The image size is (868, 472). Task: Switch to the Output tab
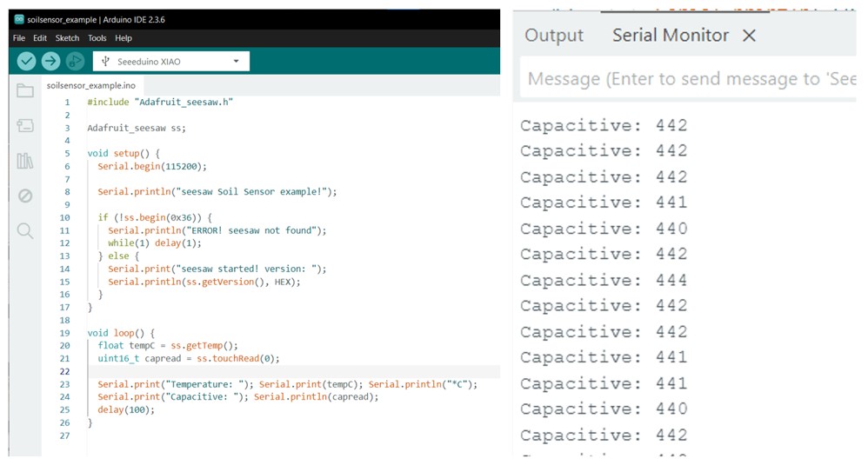pyautogui.click(x=554, y=36)
